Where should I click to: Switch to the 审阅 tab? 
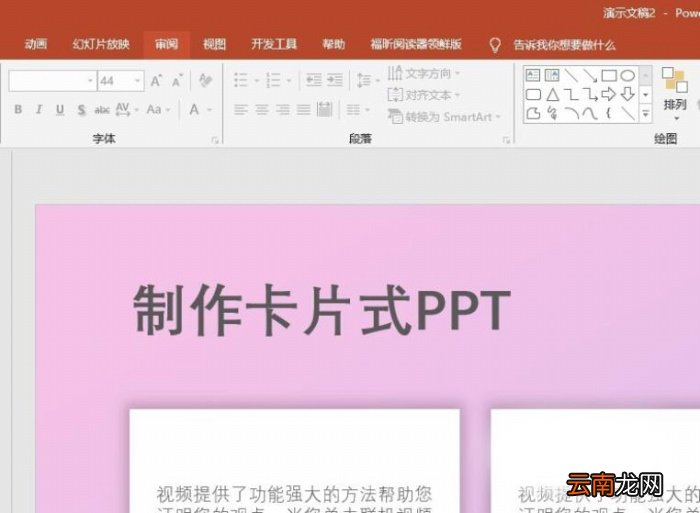point(167,44)
